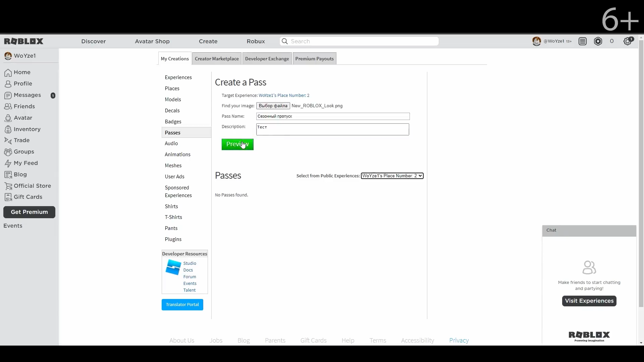Viewport: 644px width, 362px height.
Task: Click the search magnifier icon
Action: [285, 41]
